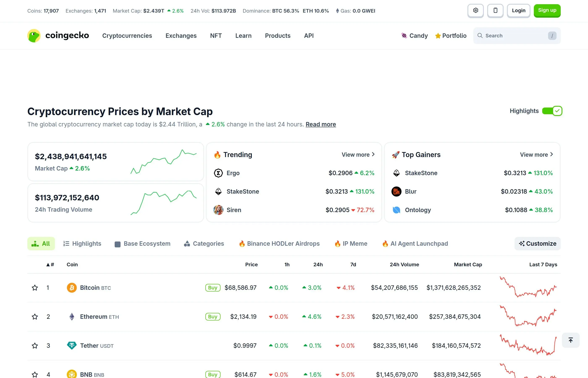Click the Portfolio link

(451, 35)
